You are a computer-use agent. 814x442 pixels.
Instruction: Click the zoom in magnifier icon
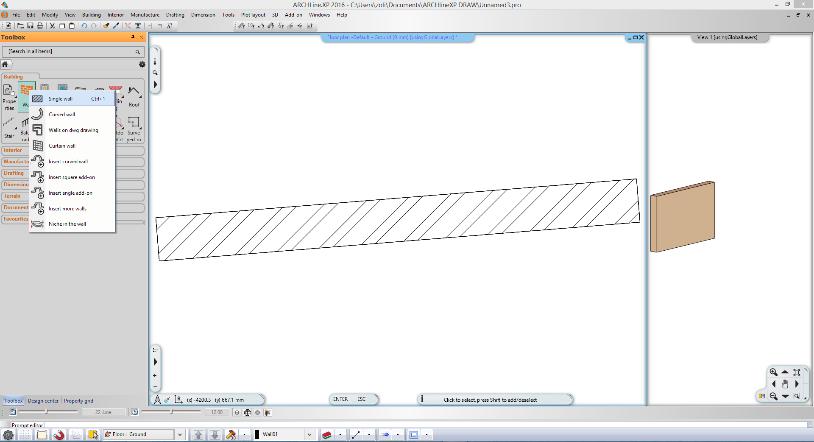773,373
